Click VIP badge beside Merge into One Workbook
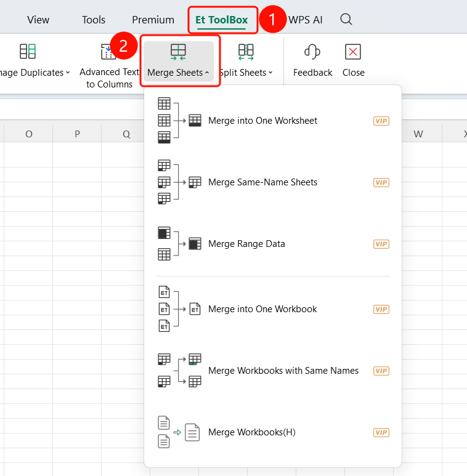The image size is (467, 476). tap(381, 309)
